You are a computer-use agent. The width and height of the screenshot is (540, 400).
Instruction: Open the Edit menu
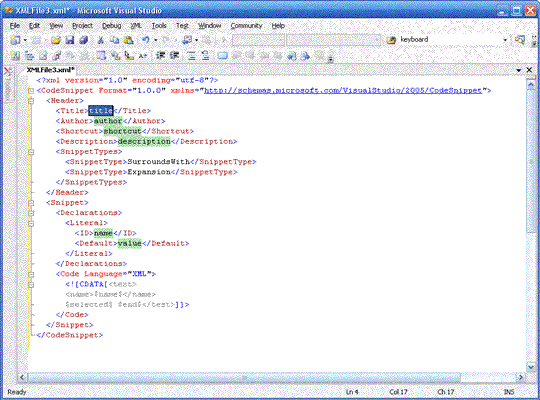34,26
